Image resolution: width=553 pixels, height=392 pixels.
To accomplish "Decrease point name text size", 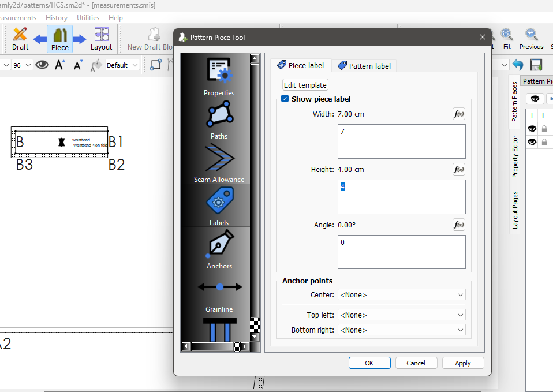I will (78, 65).
